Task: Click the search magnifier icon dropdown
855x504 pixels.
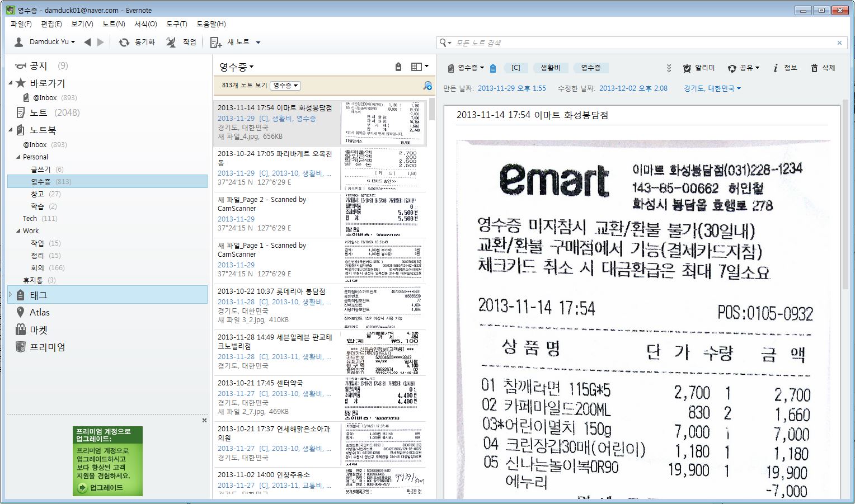Action: point(445,43)
